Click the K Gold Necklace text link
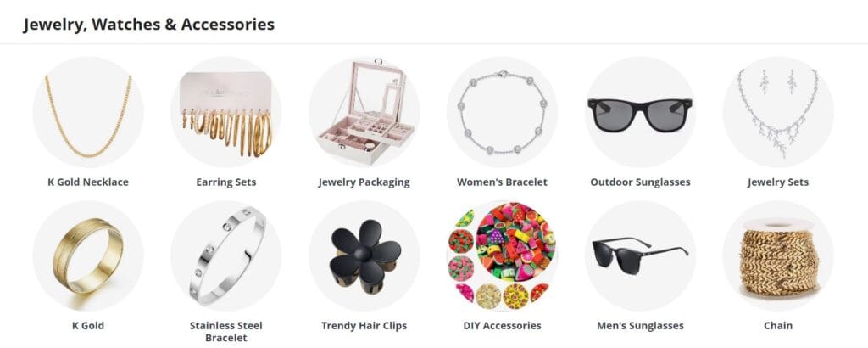Image resolution: width=868 pixels, height=348 pixels. click(x=88, y=182)
